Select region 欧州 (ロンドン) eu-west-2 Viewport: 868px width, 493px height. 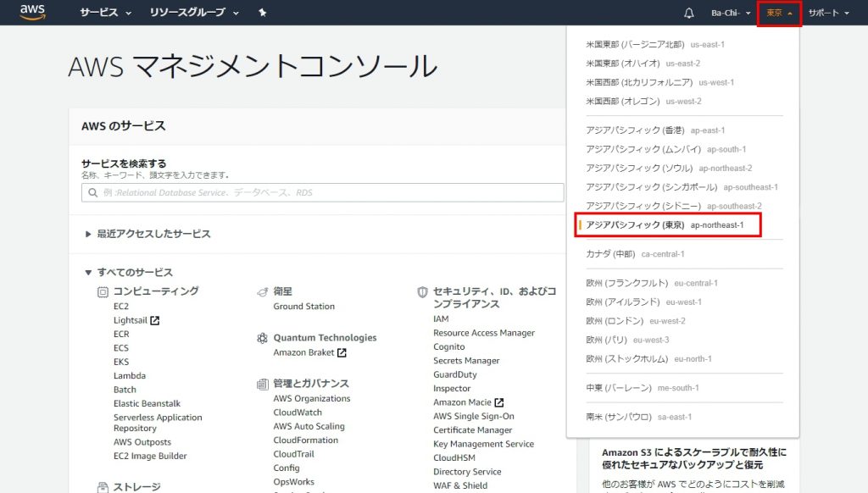(x=636, y=321)
